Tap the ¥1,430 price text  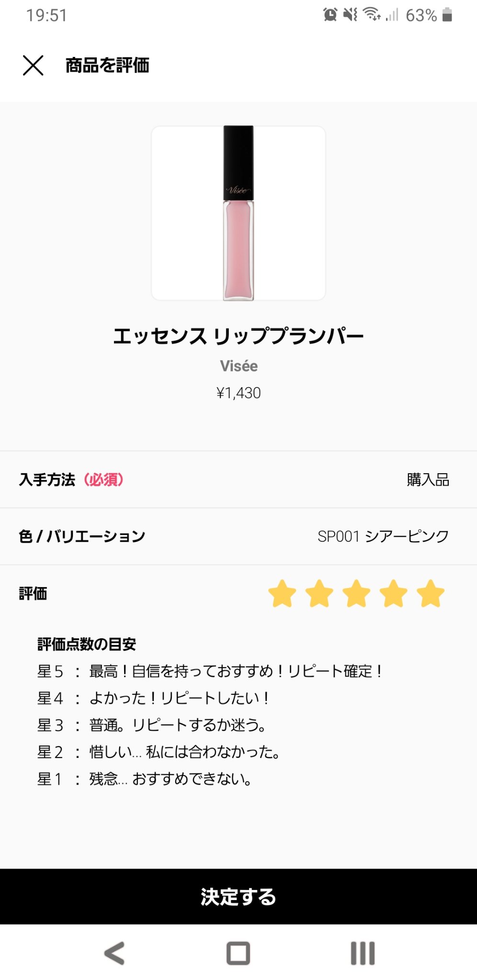(238, 393)
